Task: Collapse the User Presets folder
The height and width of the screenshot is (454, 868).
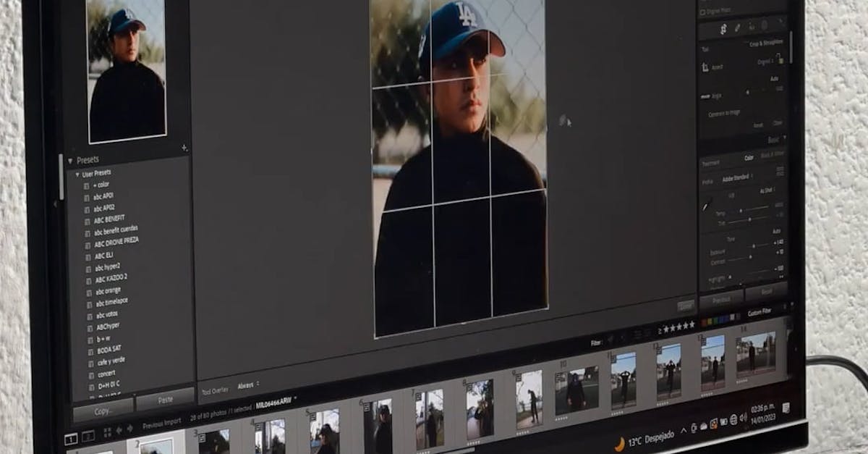Action: pyautogui.click(x=78, y=175)
